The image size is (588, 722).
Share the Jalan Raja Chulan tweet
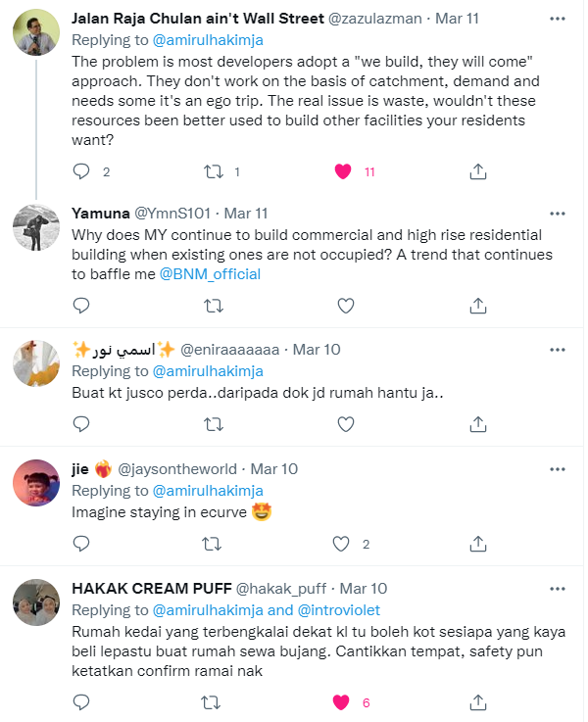click(478, 171)
